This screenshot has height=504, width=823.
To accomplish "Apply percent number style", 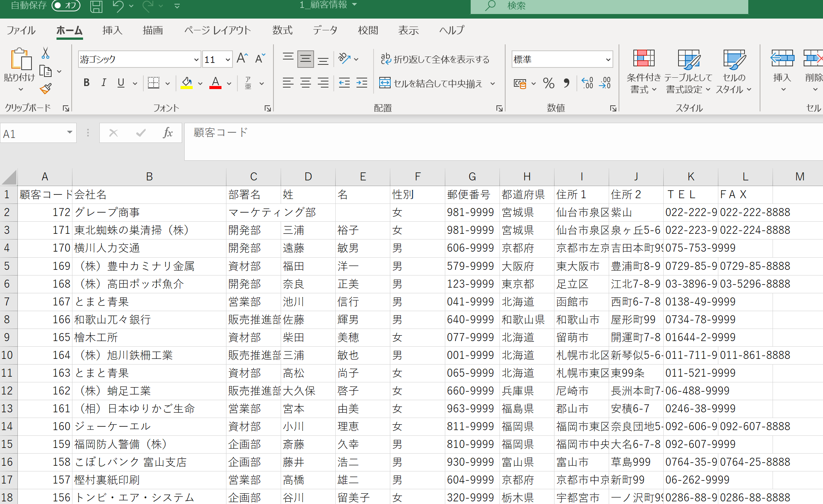I will (x=548, y=83).
